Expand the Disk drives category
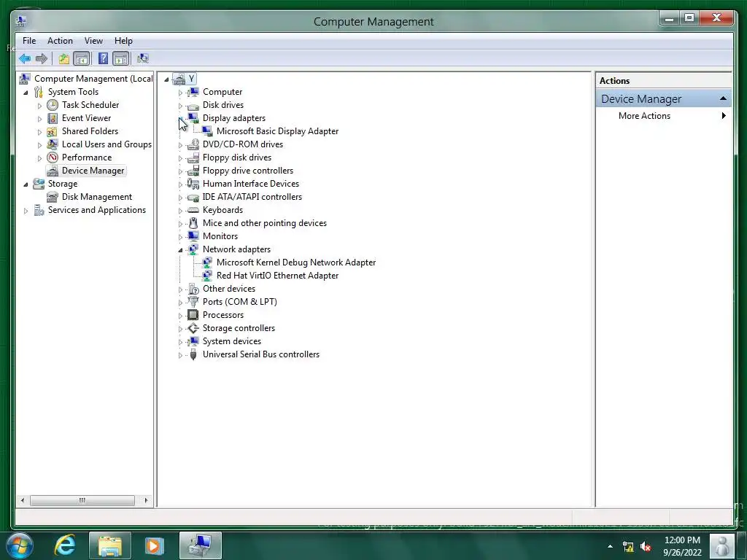 [180, 105]
